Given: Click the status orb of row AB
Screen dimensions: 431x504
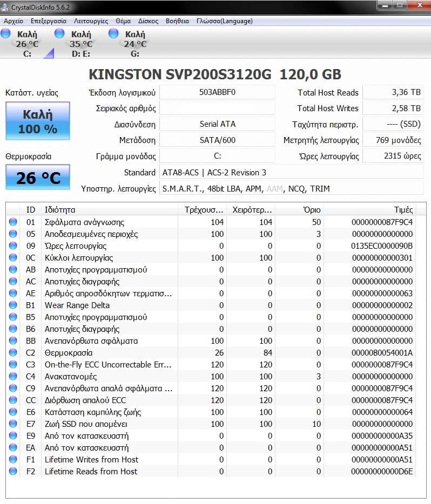Looking at the screenshot, I should coord(13,269).
